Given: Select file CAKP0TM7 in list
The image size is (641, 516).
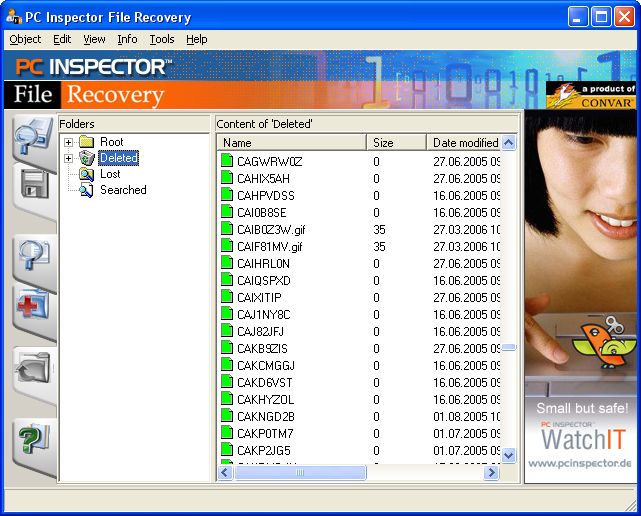Looking at the screenshot, I should (265, 433).
